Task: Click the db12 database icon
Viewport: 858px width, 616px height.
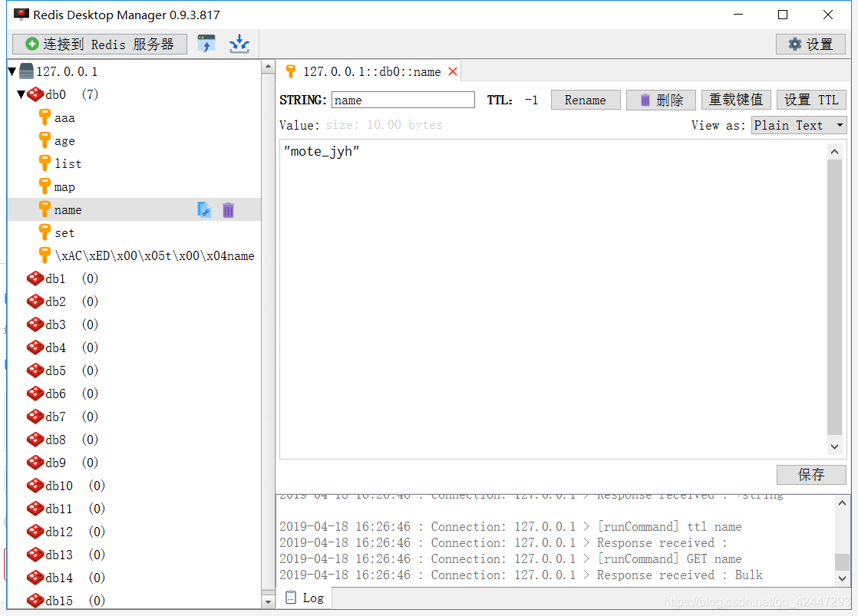Action: click(35, 531)
